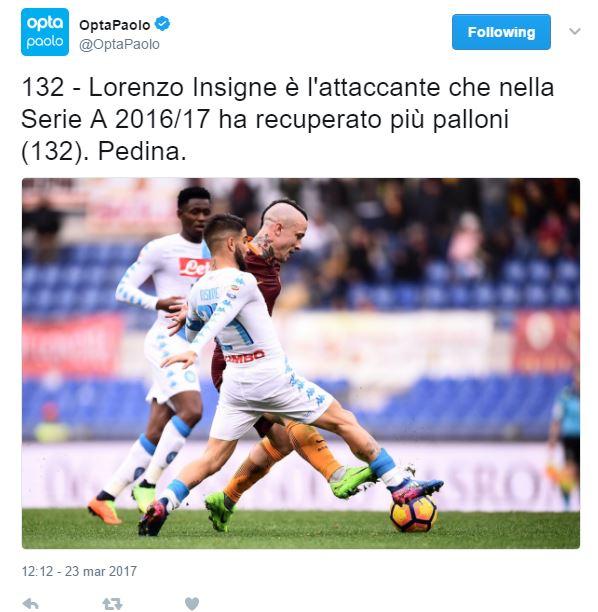Click "Serie A 2016/17" in the tweet text

(116, 119)
